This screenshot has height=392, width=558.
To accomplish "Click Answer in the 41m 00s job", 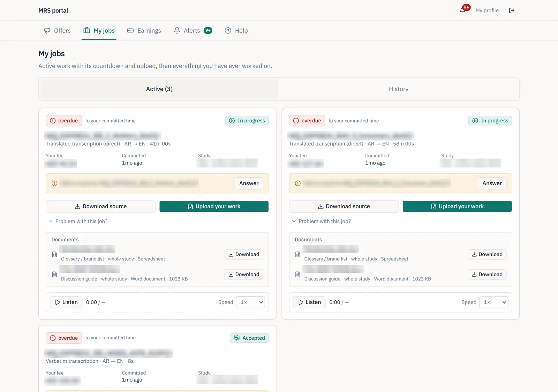I will (249, 183).
